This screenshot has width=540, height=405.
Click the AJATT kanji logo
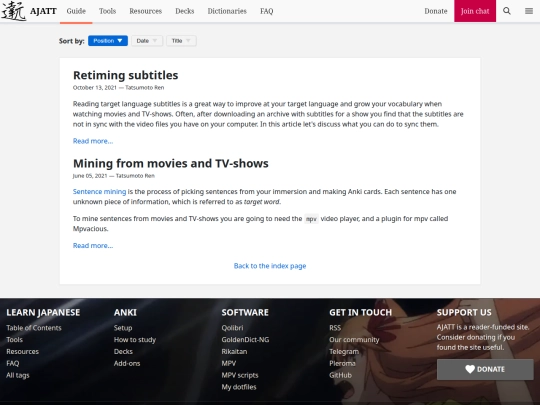14,11
